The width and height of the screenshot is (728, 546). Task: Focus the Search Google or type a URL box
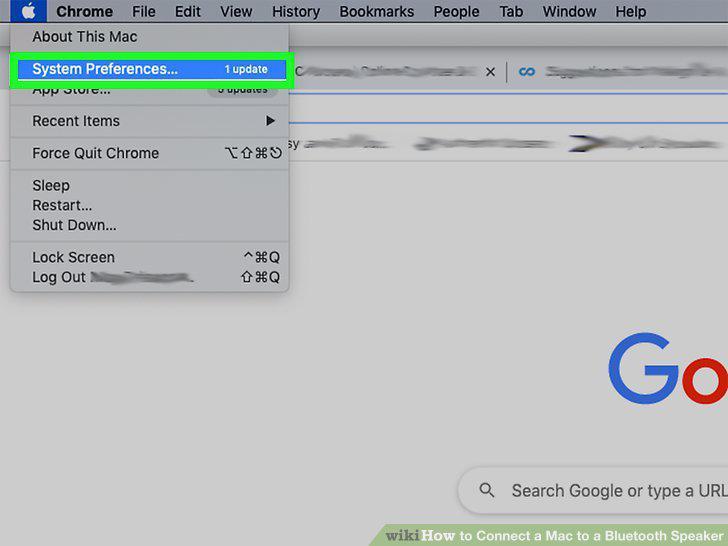click(593, 490)
